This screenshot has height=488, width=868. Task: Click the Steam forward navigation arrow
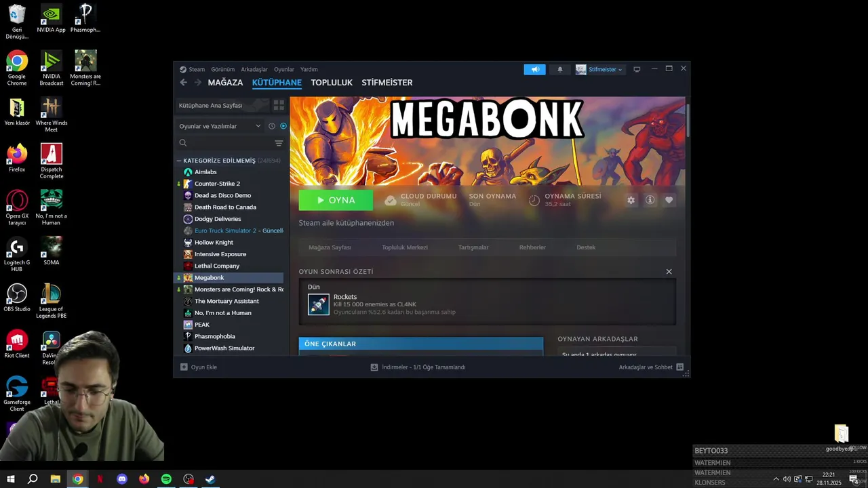pyautogui.click(x=198, y=83)
